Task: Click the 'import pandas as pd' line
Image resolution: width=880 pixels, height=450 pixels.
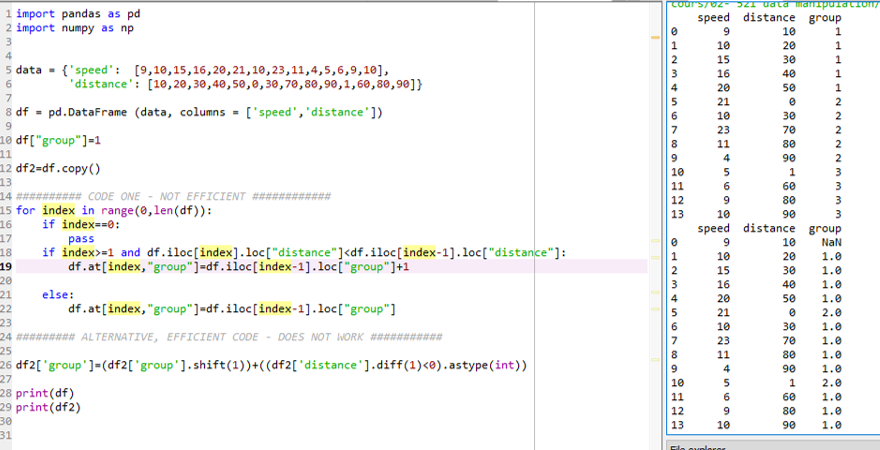Action: [78, 13]
